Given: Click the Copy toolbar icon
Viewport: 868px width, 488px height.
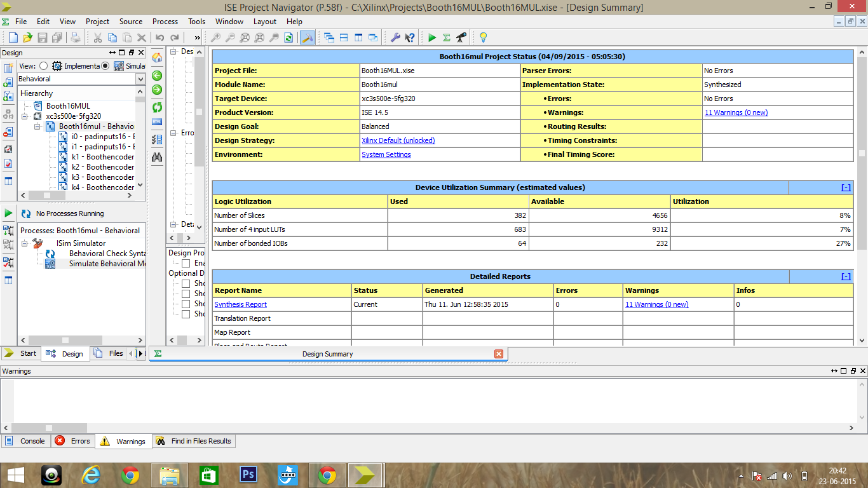Looking at the screenshot, I should click(x=113, y=37).
